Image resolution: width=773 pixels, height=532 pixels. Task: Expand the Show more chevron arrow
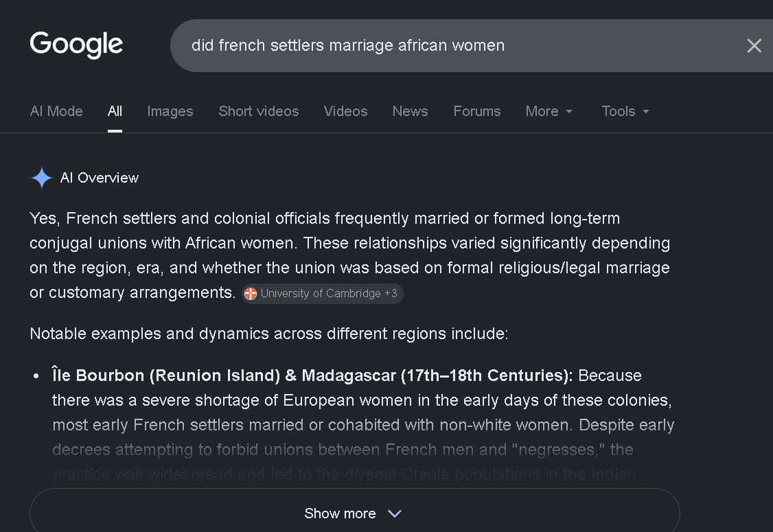click(x=394, y=513)
